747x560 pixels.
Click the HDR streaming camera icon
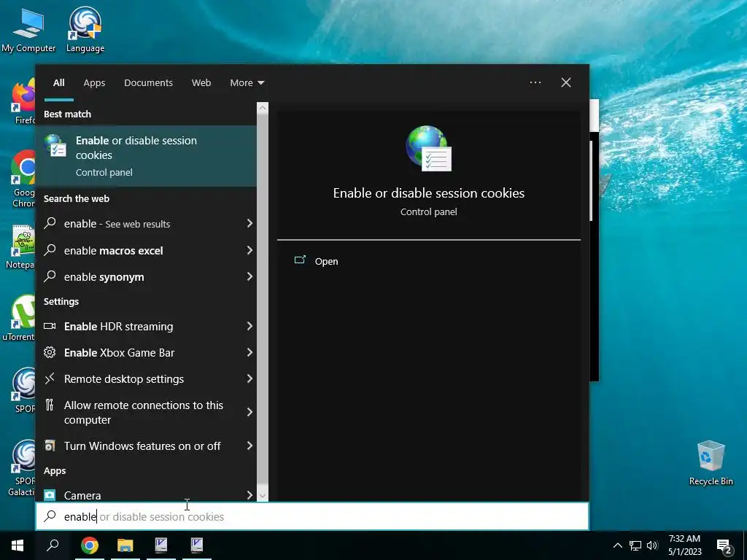click(x=50, y=326)
